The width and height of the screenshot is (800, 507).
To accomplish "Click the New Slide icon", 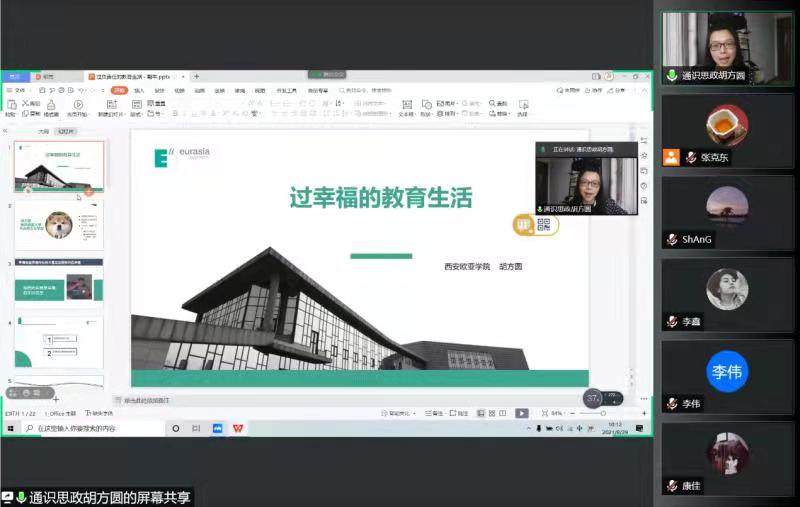I will [x=110, y=106].
